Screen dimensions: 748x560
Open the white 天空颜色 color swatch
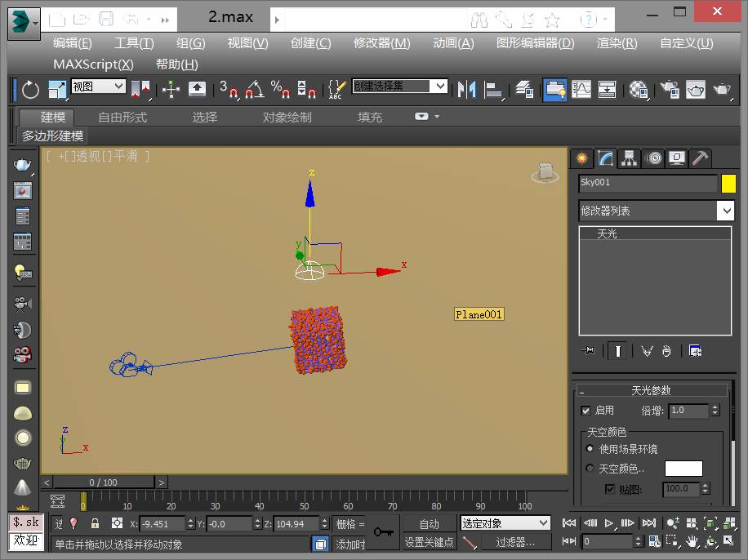click(x=683, y=469)
